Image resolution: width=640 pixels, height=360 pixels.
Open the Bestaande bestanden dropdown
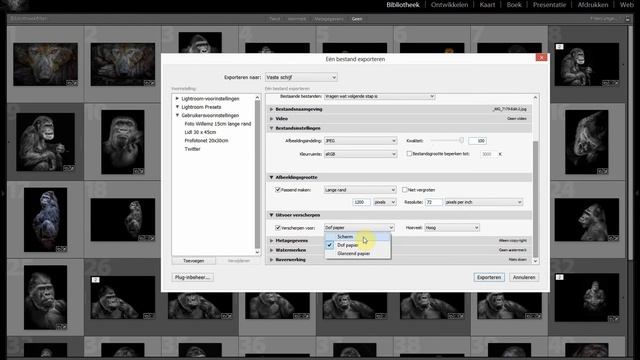pos(380,97)
